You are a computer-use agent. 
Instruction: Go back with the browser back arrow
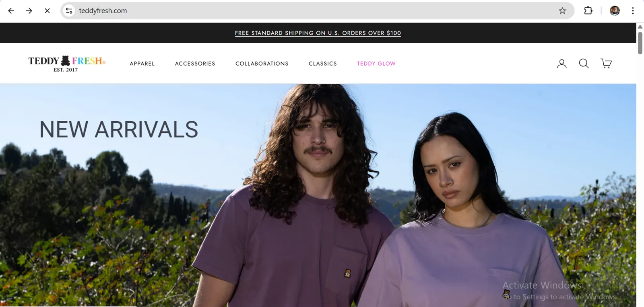11,11
